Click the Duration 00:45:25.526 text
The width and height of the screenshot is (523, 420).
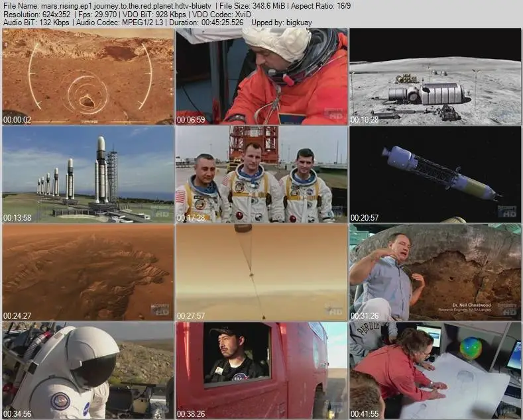206,23
